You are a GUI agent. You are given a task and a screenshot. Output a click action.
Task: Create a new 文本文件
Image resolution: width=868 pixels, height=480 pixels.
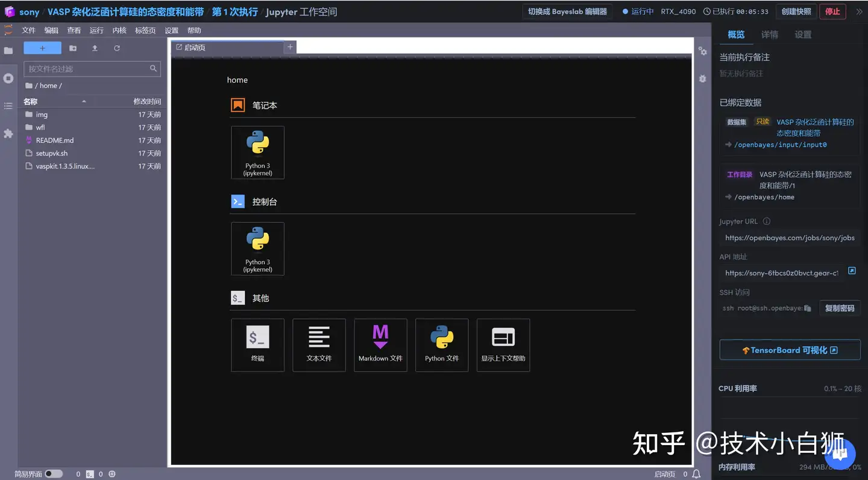tap(319, 345)
